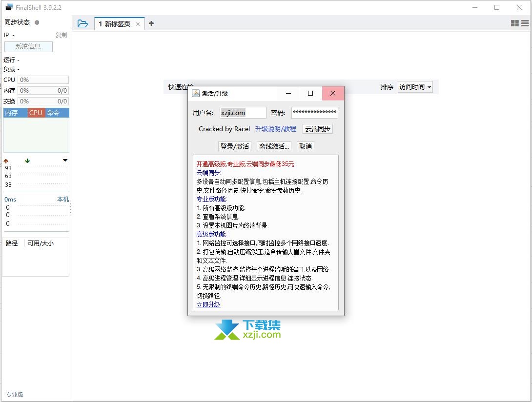Click the 系统信息 button
The image size is (532, 402).
point(28,47)
